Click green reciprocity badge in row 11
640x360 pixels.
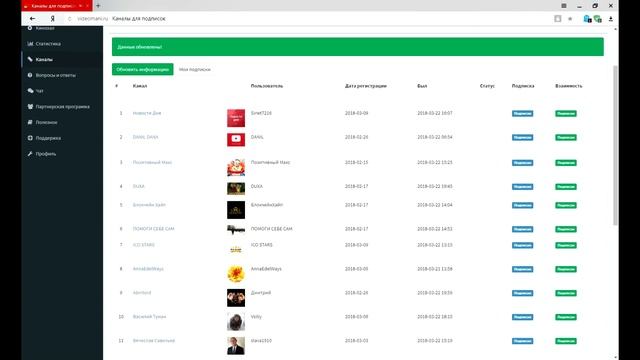(566, 341)
